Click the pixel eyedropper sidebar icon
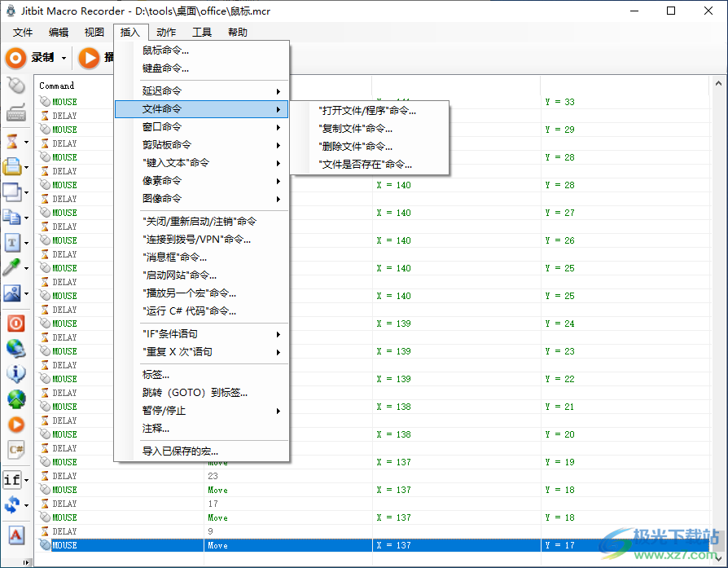Viewport: 728px width, 568px height. (12, 267)
